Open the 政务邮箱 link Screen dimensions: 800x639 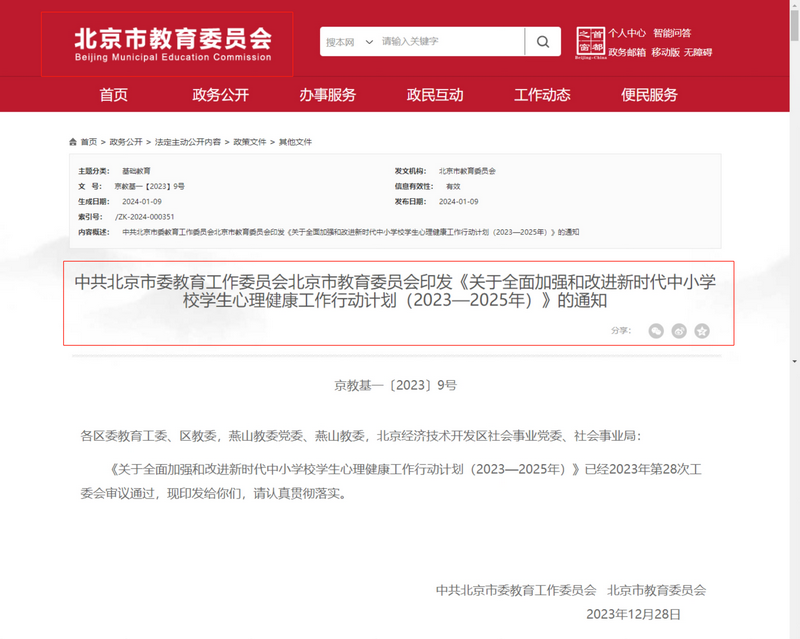pos(627,52)
